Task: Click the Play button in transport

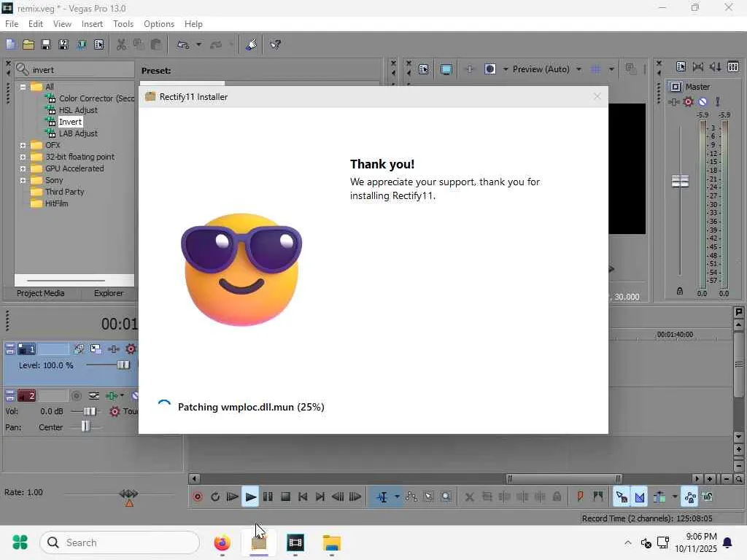Action: [250, 497]
